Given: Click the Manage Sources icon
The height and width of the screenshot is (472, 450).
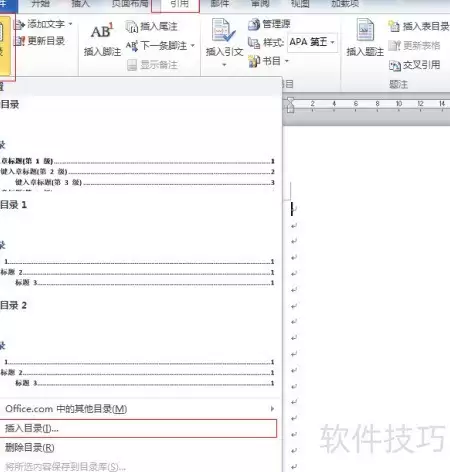Looking at the screenshot, I should click(254, 24).
